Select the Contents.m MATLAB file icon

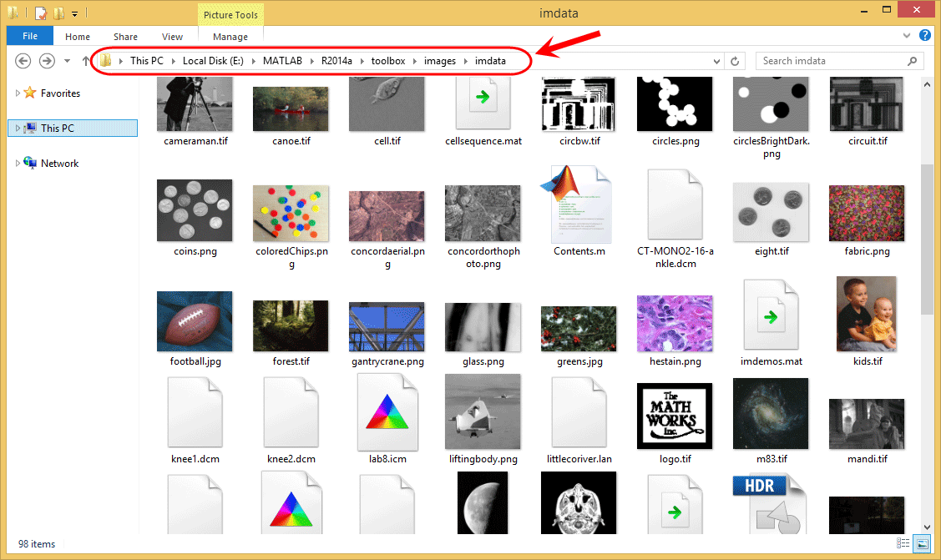(576, 204)
